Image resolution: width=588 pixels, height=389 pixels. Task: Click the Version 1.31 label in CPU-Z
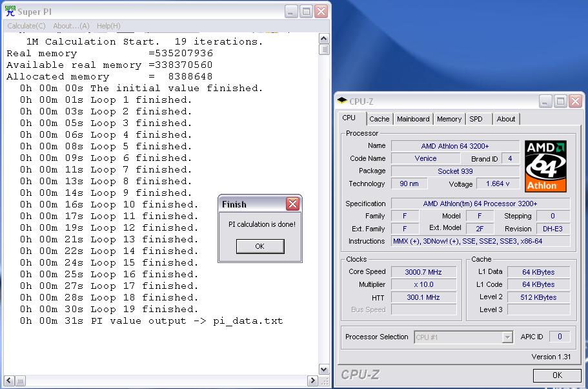click(551, 357)
